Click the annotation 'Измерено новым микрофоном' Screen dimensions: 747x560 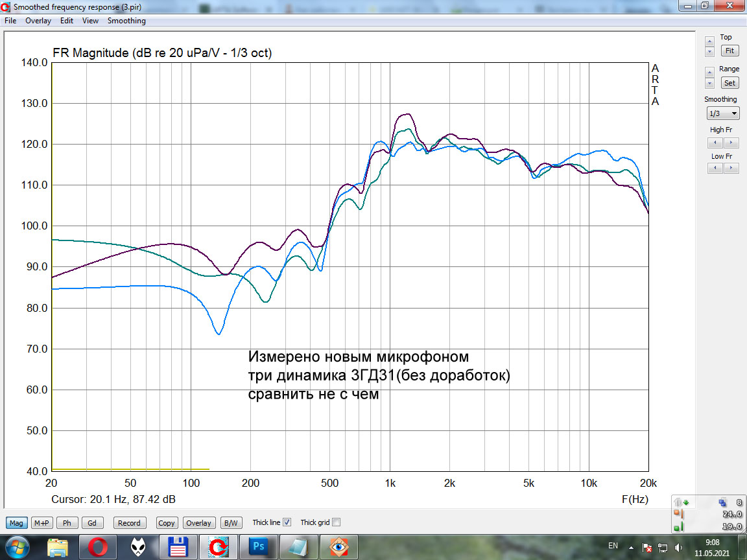click(x=358, y=356)
